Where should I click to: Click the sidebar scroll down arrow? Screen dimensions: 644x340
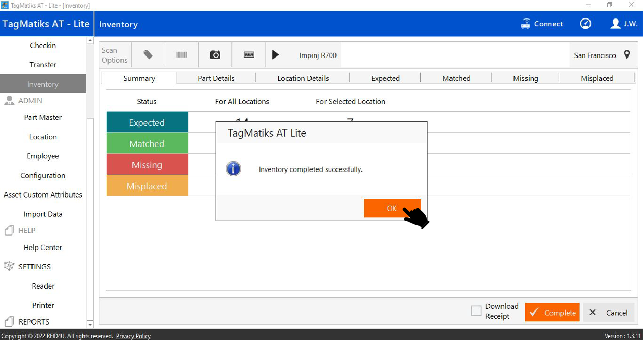click(x=89, y=325)
